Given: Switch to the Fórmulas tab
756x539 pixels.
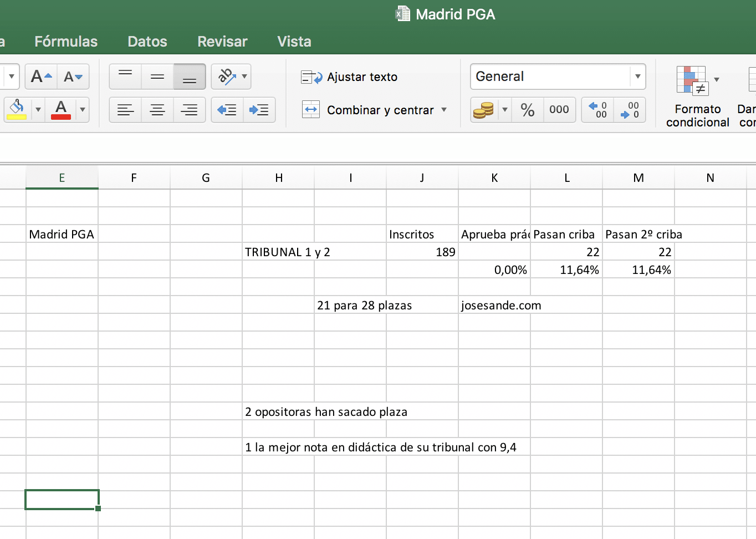Looking at the screenshot, I should tap(66, 42).
